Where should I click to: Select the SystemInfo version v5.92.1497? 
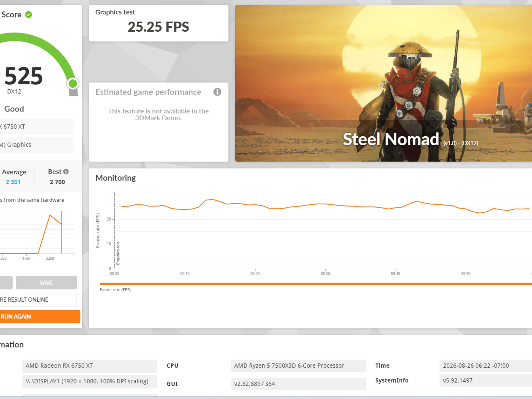486,381
